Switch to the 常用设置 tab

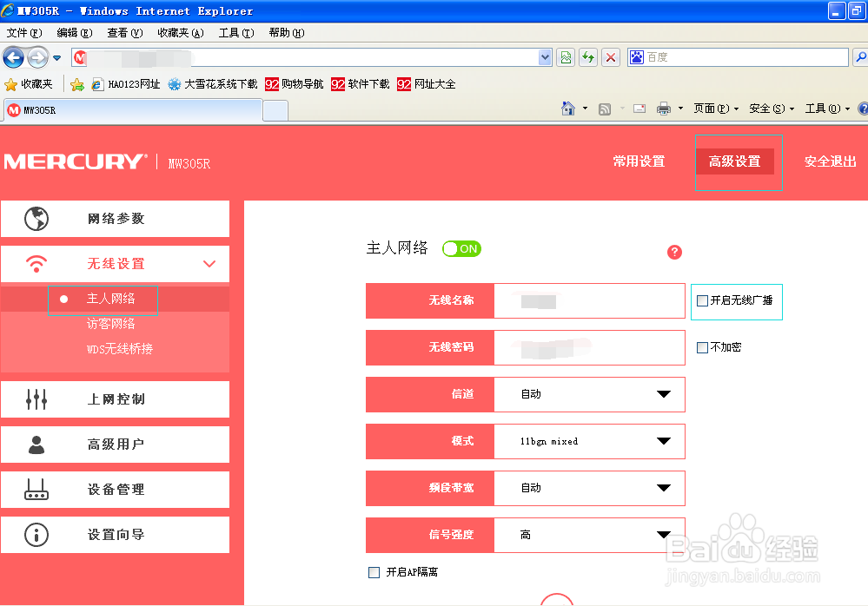(x=640, y=162)
